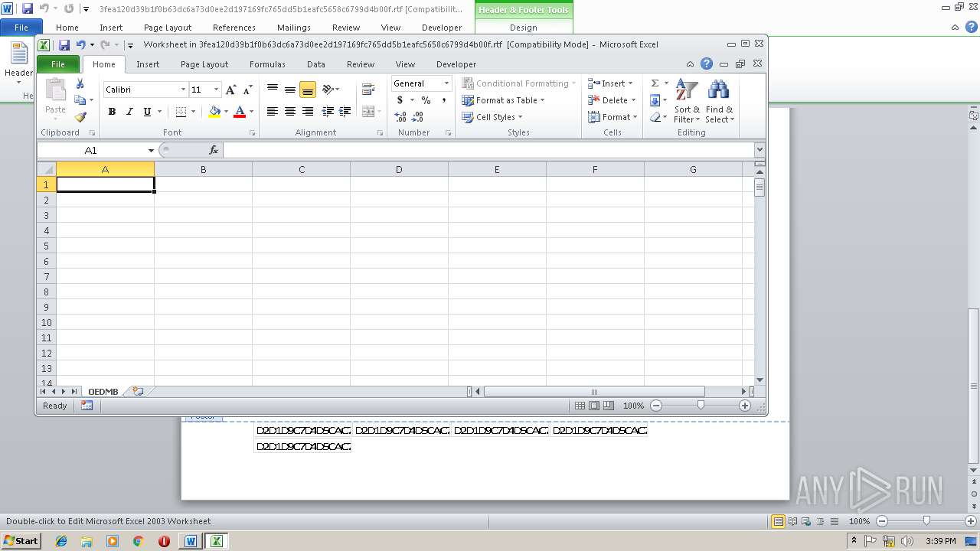Apply borders using the Borders icon

(x=181, y=112)
